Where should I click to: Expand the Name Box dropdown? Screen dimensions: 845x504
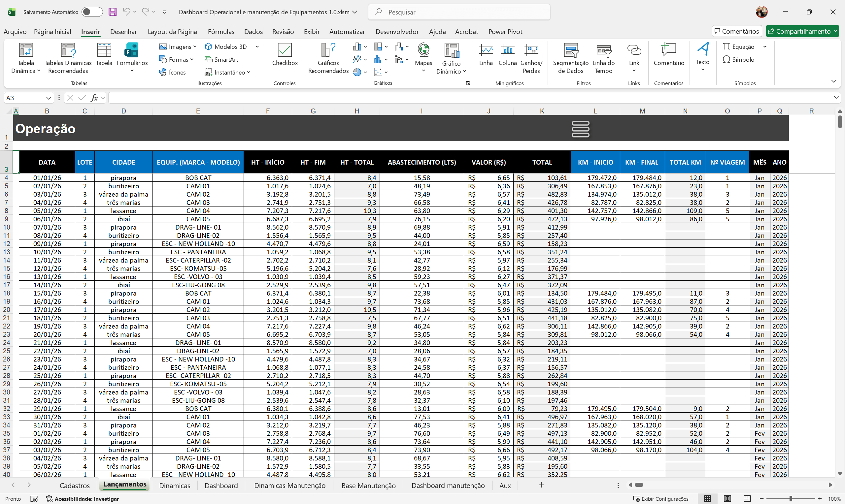(x=49, y=98)
